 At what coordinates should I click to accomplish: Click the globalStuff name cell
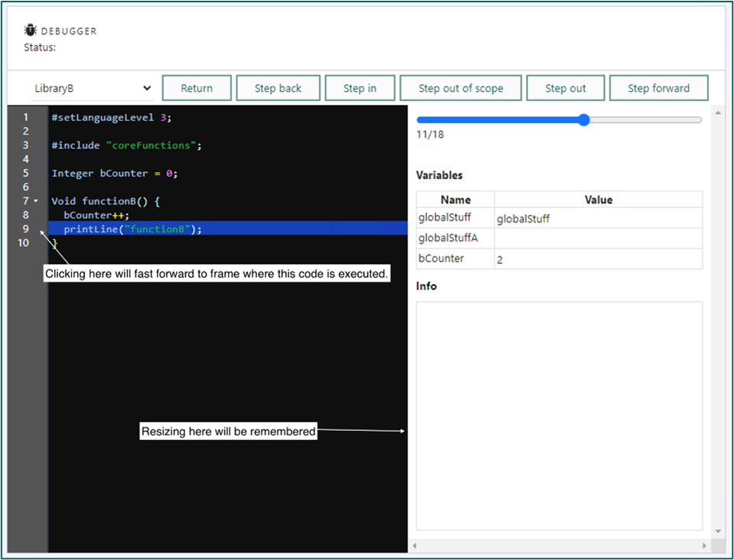(455, 218)
